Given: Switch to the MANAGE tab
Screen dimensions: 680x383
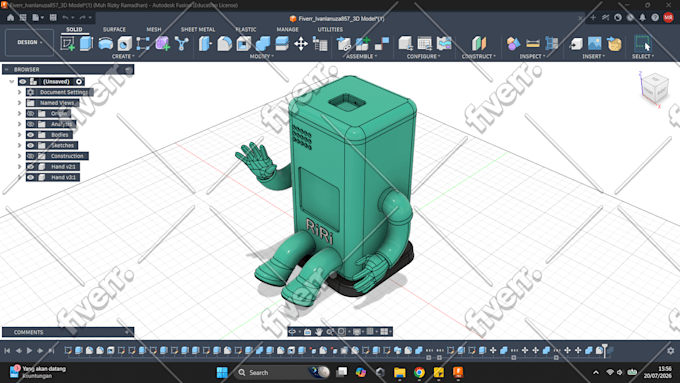Looking at the screenshot, I should coord(288,29).
